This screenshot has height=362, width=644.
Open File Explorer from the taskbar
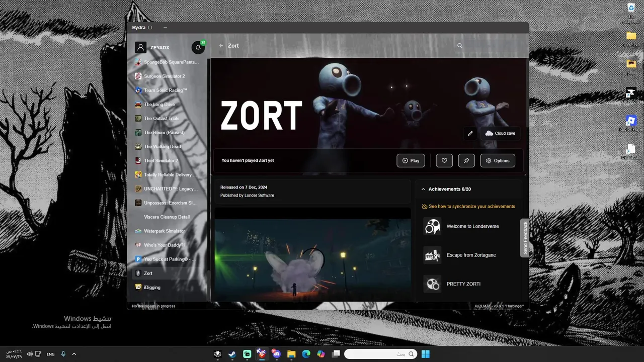[291, 354]
